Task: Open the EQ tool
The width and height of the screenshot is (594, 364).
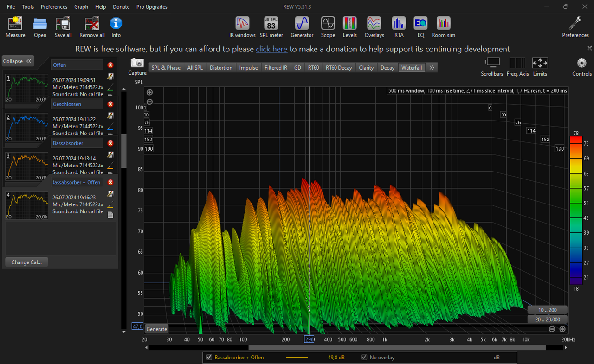Action: click(420, 23)
